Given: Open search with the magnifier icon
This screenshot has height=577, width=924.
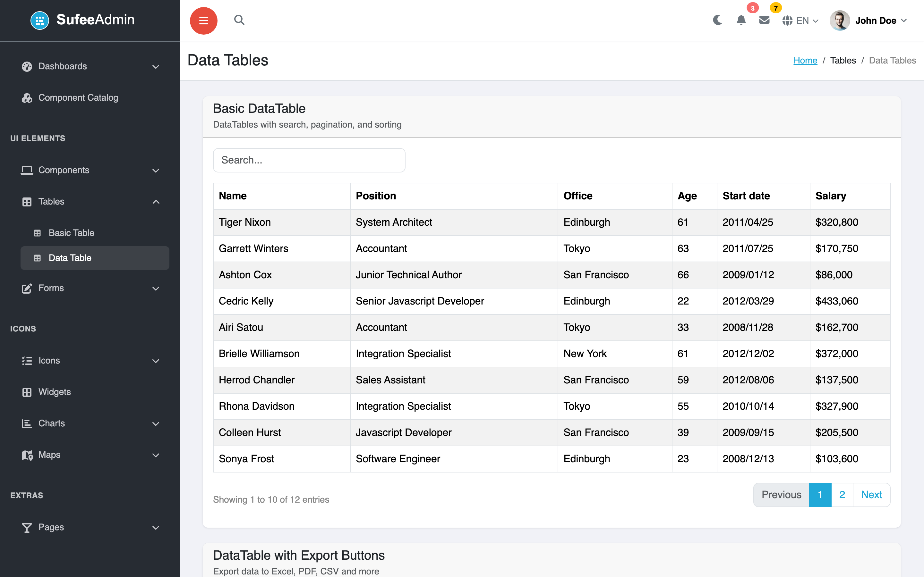Looking at the screenshot, I should (239, 20).
